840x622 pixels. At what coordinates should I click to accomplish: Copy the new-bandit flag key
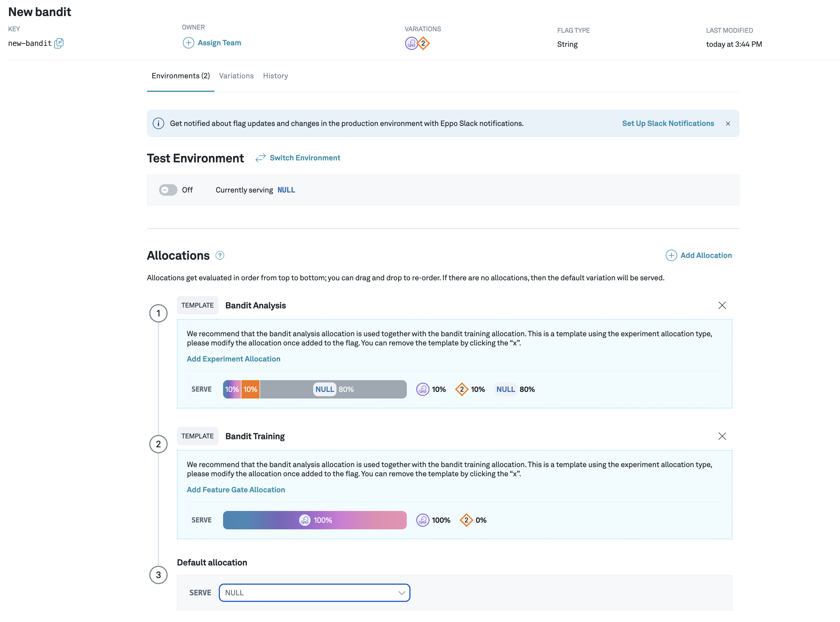point(59,43)
